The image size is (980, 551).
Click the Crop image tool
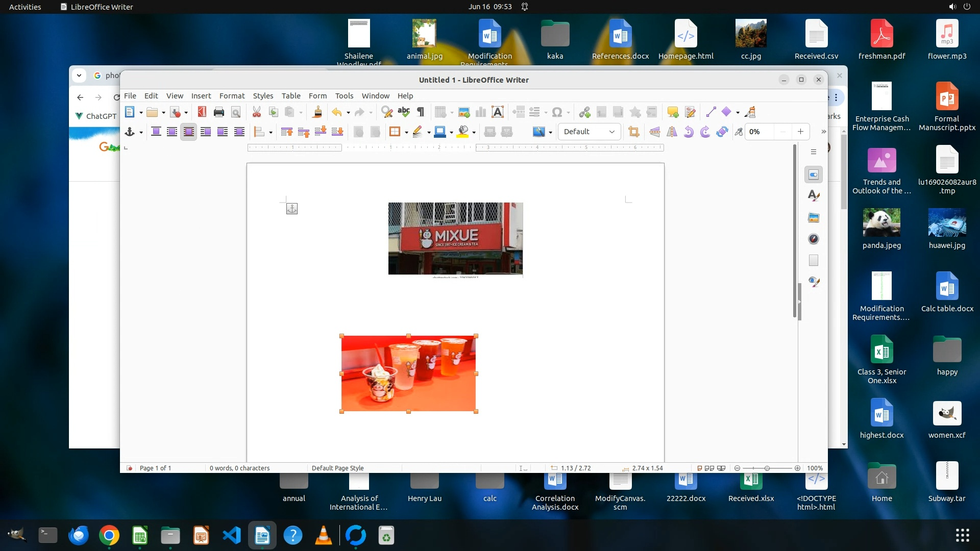[634, 132]
